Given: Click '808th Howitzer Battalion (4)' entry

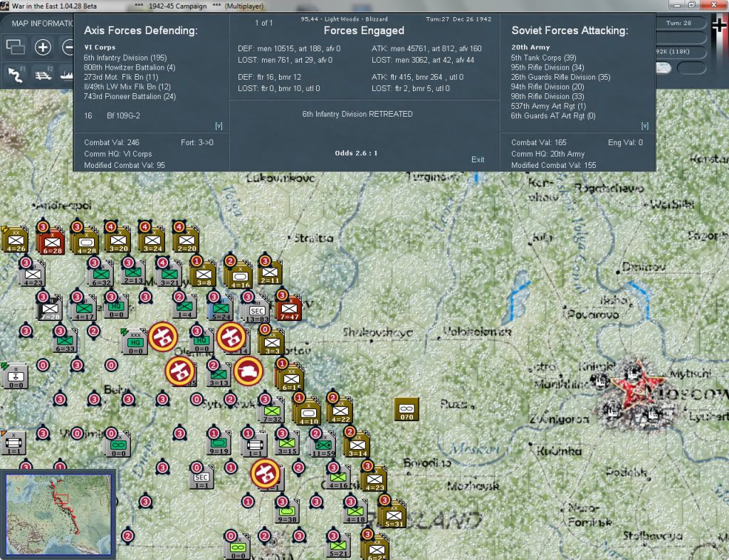Looking at the screenshot, I should 130,68.
